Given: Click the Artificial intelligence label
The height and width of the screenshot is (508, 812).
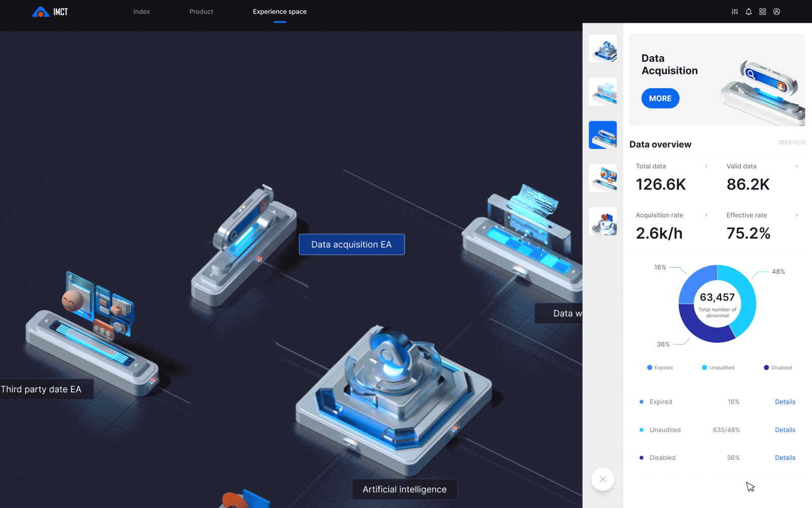Looking at the screenshot, I should pyautogui.click(x=404, y=489).
